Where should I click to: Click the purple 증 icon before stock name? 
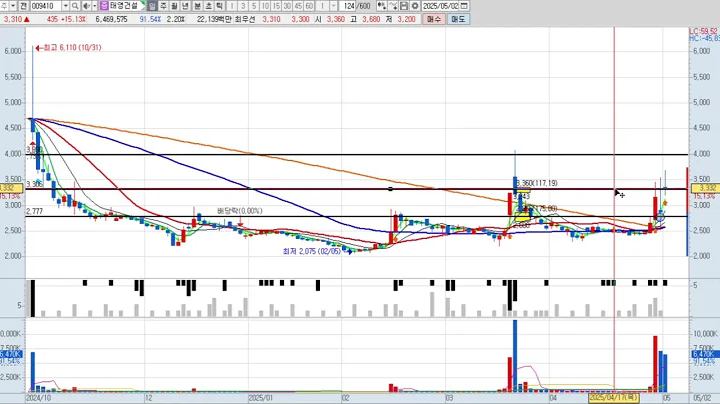tap(104, 6)
